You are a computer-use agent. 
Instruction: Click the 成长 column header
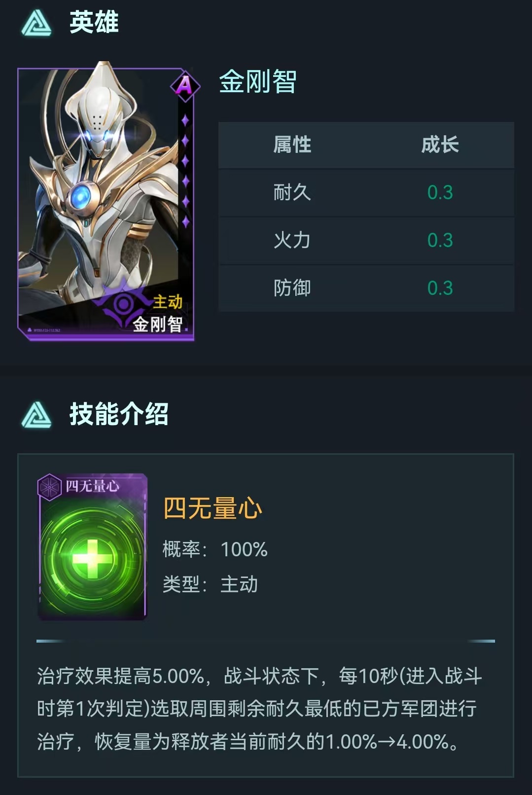[440, 145]
